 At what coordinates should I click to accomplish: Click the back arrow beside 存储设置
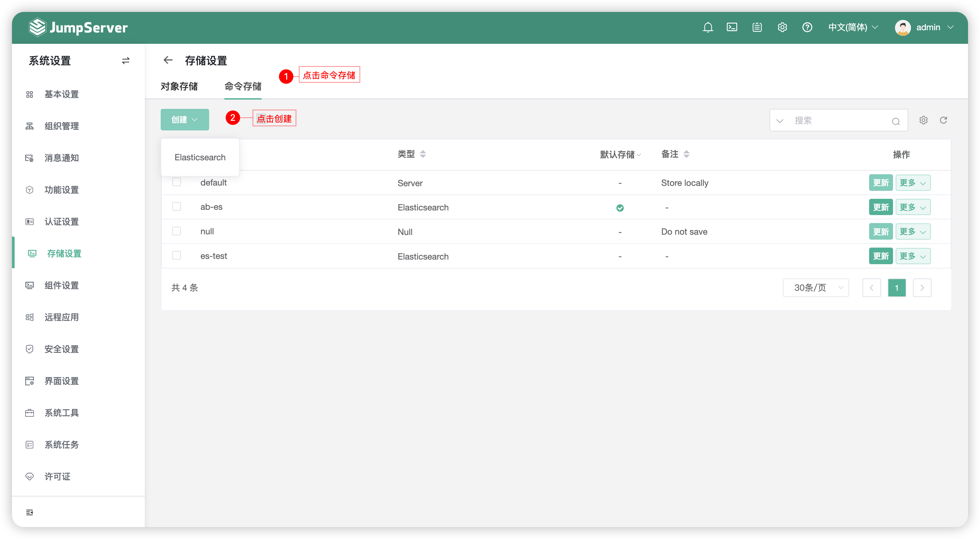[x=168, y=60]
